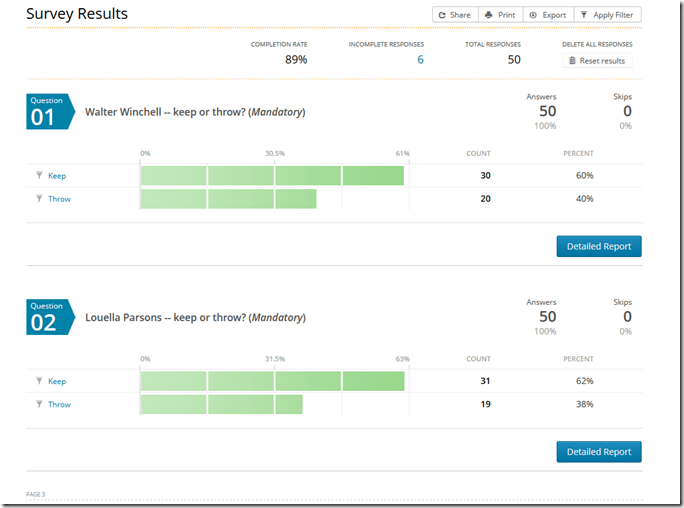Click the Print button
Image resolution: width=684 pixels, height=508 pixels.
tap(500, 15)
